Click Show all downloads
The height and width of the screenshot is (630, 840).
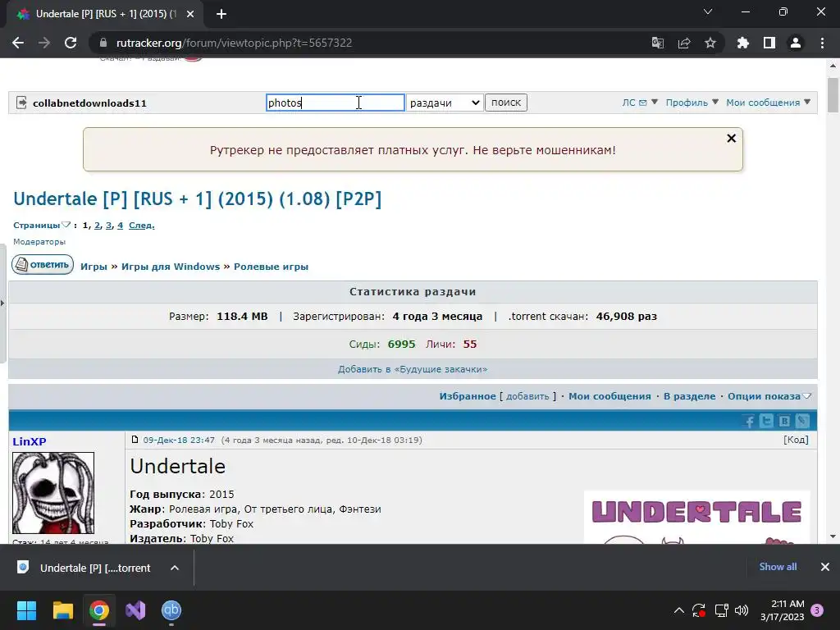coord(778,566)
